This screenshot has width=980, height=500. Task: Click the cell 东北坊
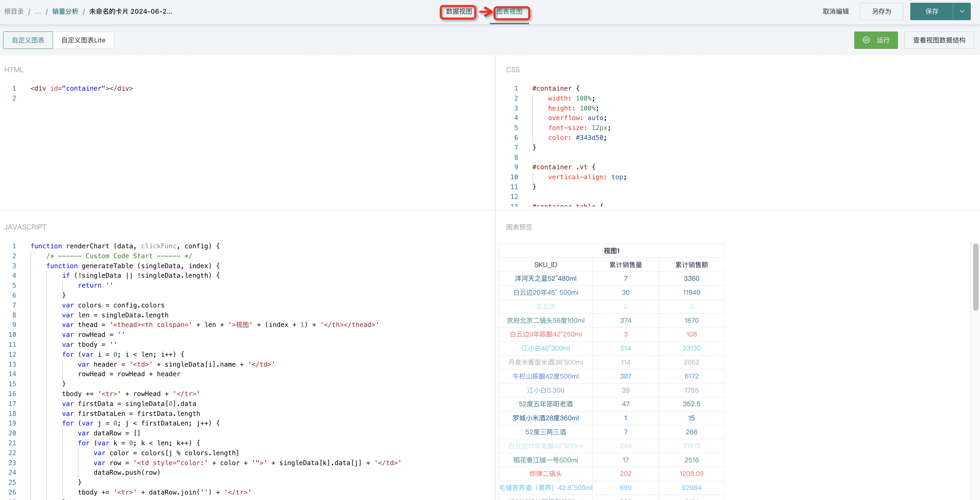click(545, 306)
